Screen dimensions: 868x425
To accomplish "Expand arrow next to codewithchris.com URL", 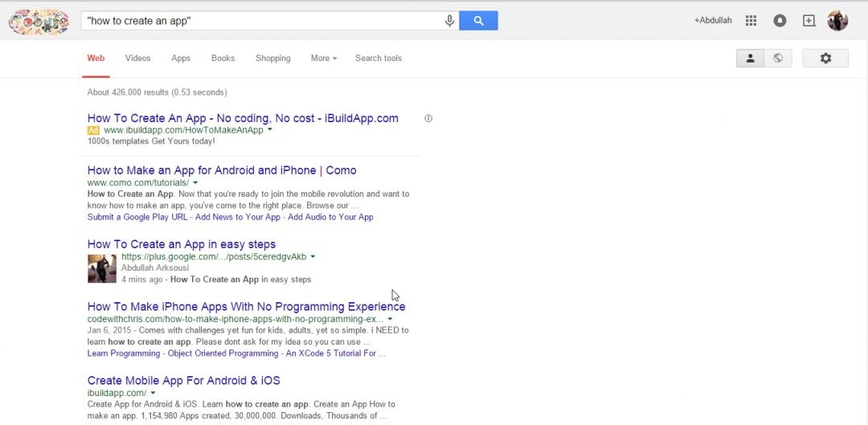I will [390, 319].
